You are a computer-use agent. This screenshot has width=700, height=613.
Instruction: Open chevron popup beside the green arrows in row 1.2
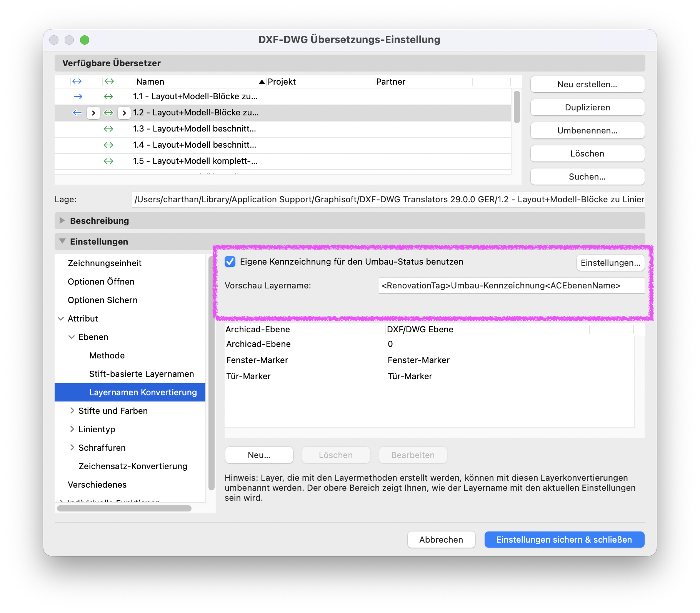point(124,113)
